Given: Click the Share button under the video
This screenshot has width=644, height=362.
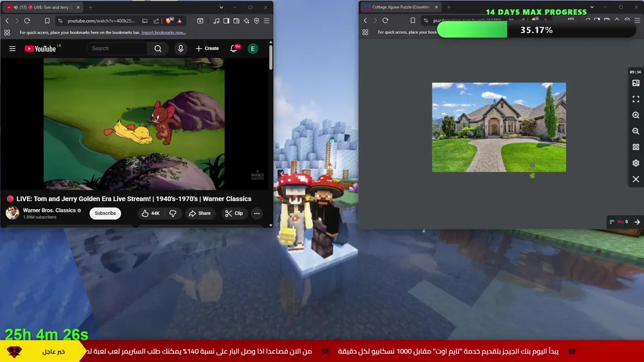Looking at the screenshot, I should [x=200, y=213].
